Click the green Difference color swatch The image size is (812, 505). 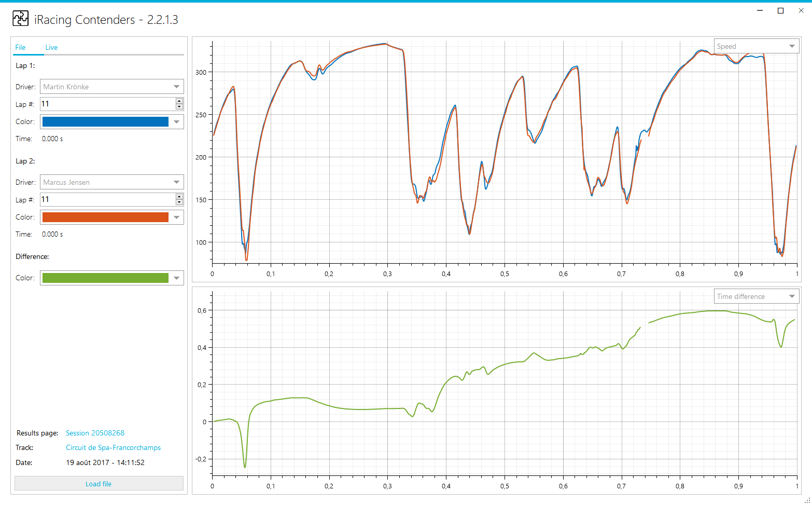point(105,278)
